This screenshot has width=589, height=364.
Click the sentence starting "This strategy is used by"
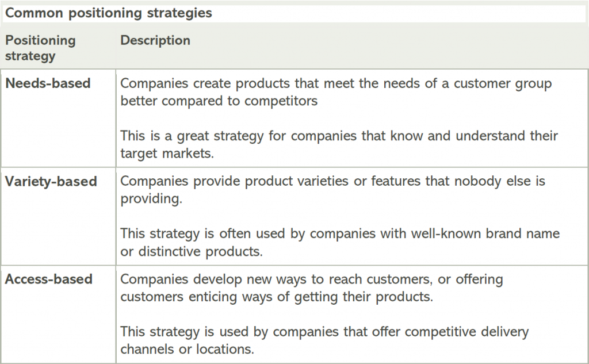(x=324, y=340)
